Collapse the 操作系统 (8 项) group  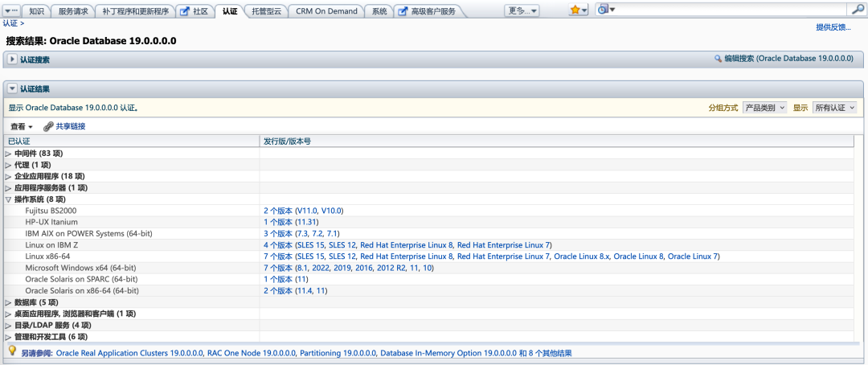pos(8,199)
